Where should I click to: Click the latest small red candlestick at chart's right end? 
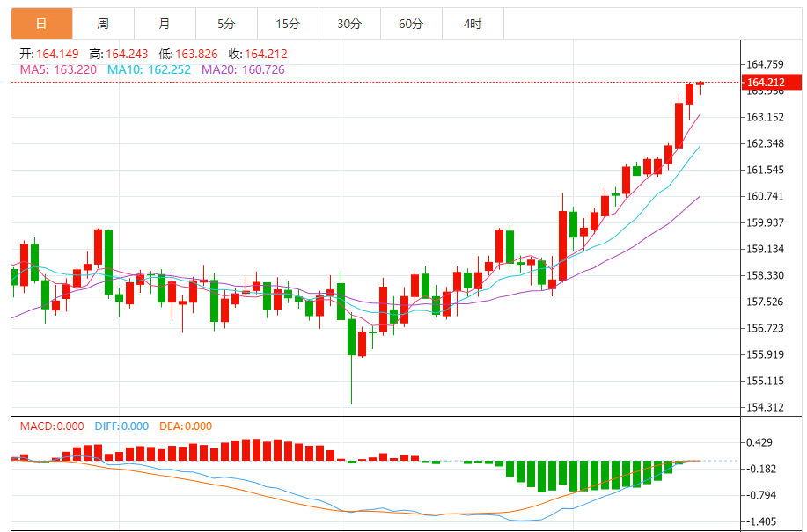[x=700, y=84]
